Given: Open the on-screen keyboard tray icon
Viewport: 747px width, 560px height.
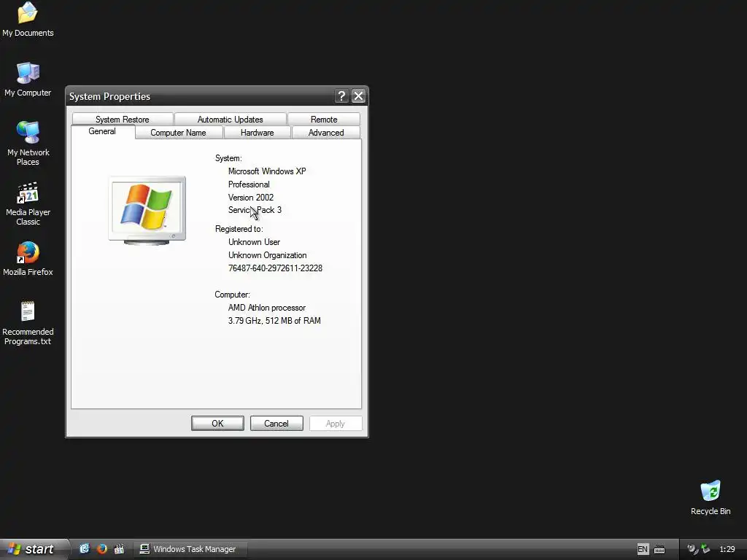Looking at the screenshot, I should 659,550.
